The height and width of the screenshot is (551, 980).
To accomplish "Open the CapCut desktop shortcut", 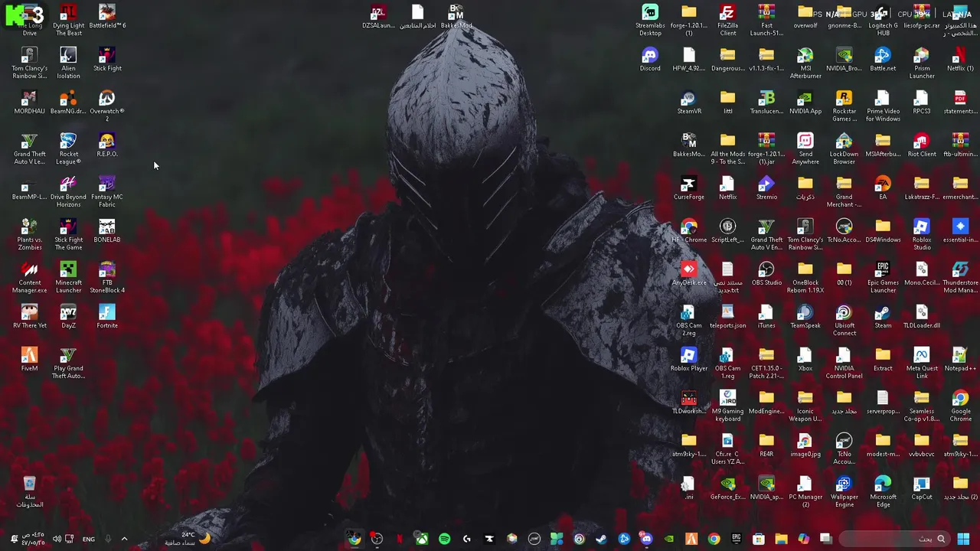I will [x=922, y=489].
